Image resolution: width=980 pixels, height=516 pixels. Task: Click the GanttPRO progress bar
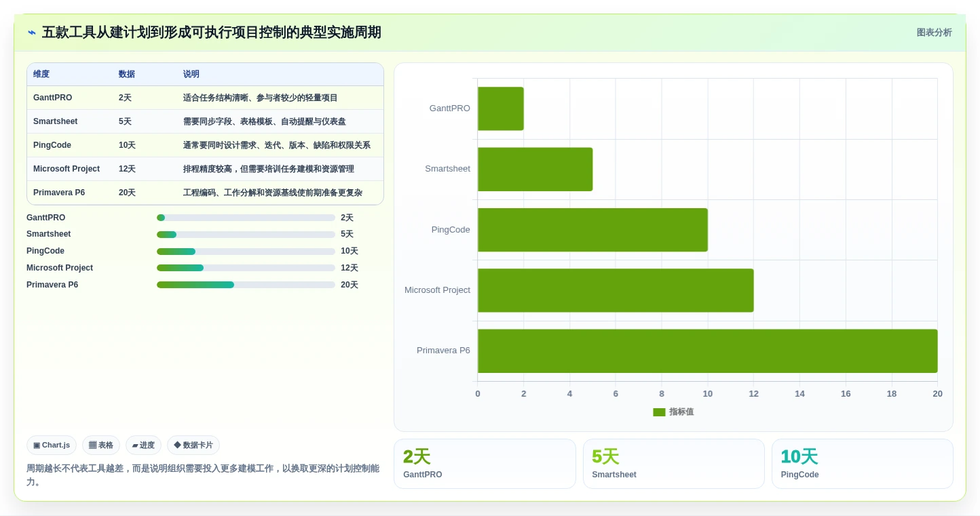[x=246, y=218]
